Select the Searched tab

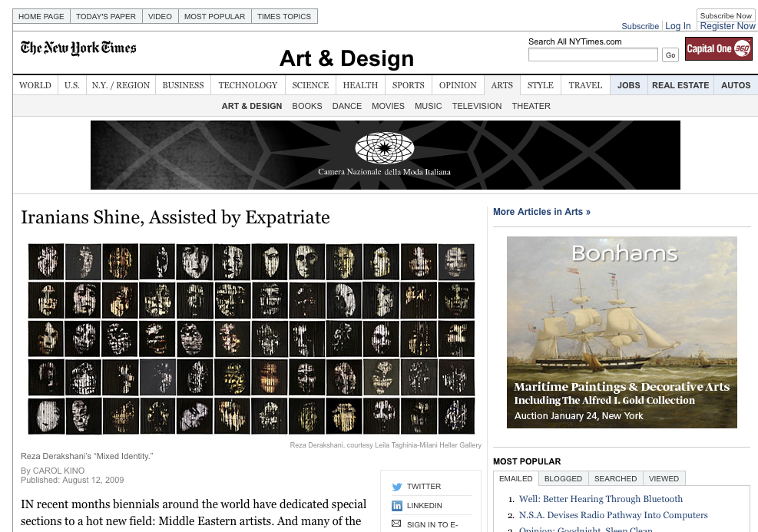tap(615, 478)
